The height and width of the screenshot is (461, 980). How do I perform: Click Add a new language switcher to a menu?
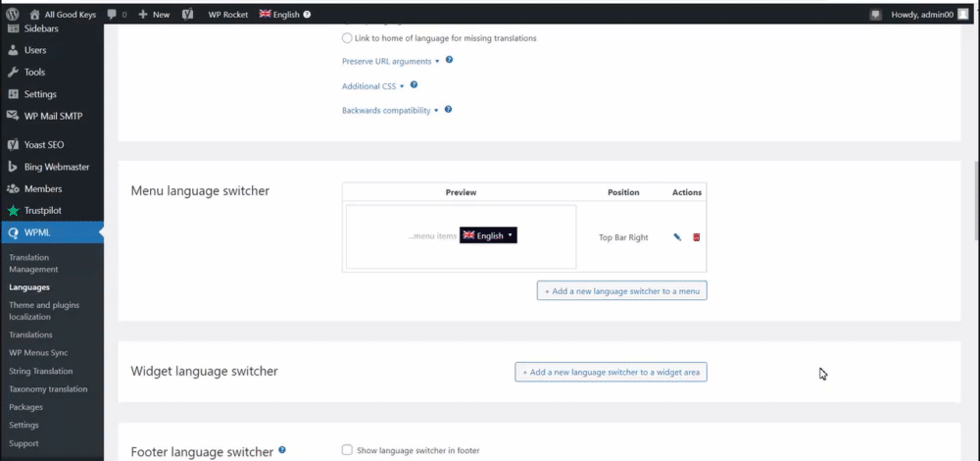622,291
